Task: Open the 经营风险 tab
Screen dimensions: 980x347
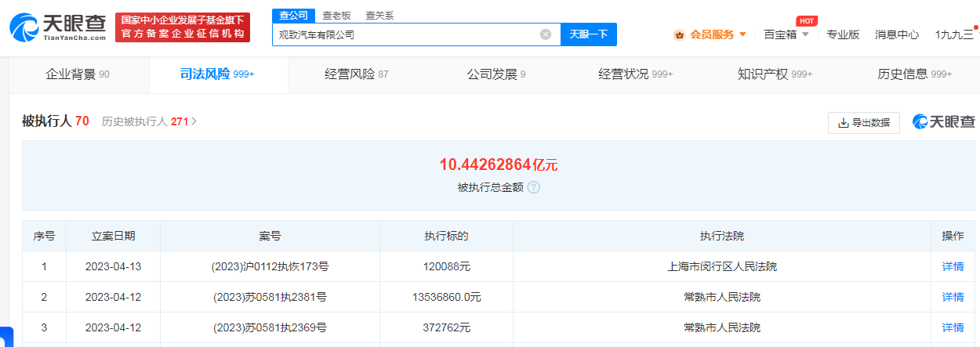Action: tap(356, 74)
